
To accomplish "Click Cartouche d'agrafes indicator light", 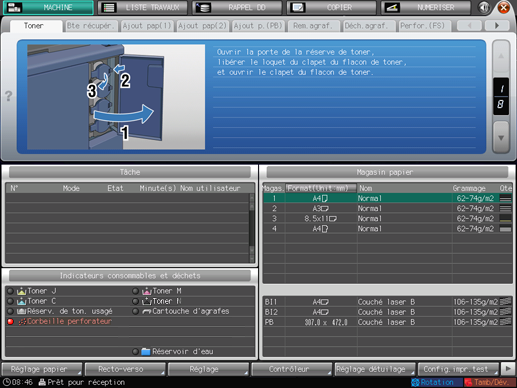I will (x=135, y=312).
